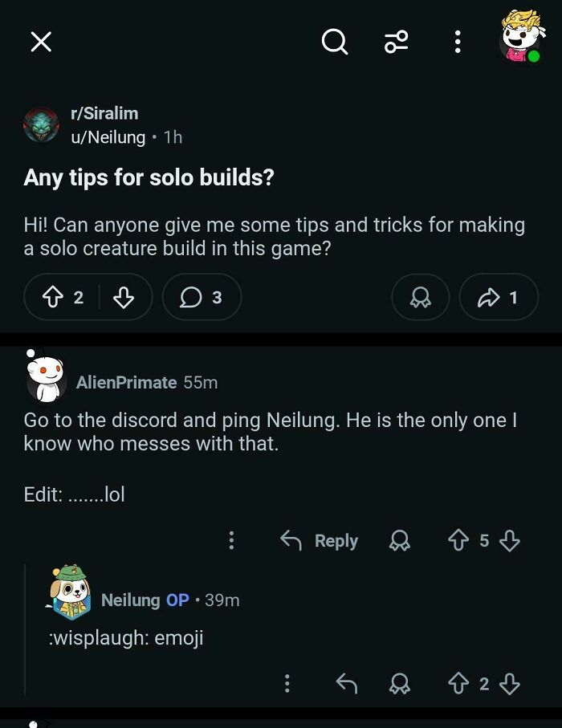Tap the reply arrow on Neilung's comment
562x728 pixels.
point(347,683)
